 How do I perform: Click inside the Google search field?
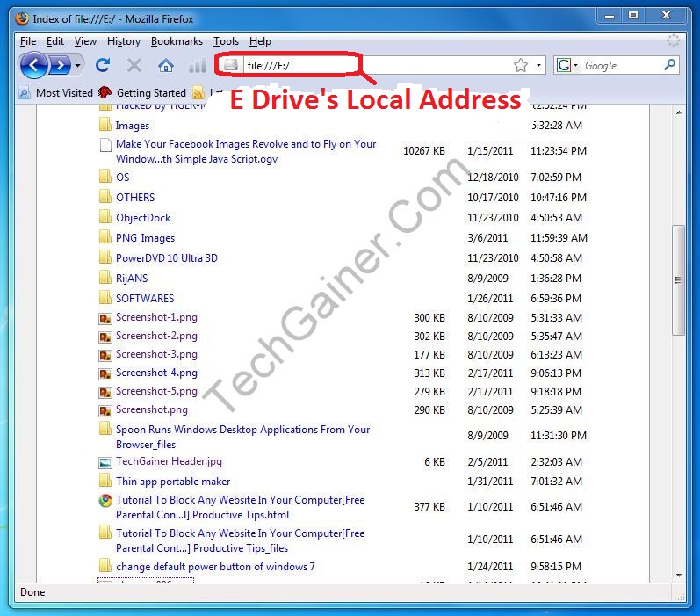click(x=622, y=65)
